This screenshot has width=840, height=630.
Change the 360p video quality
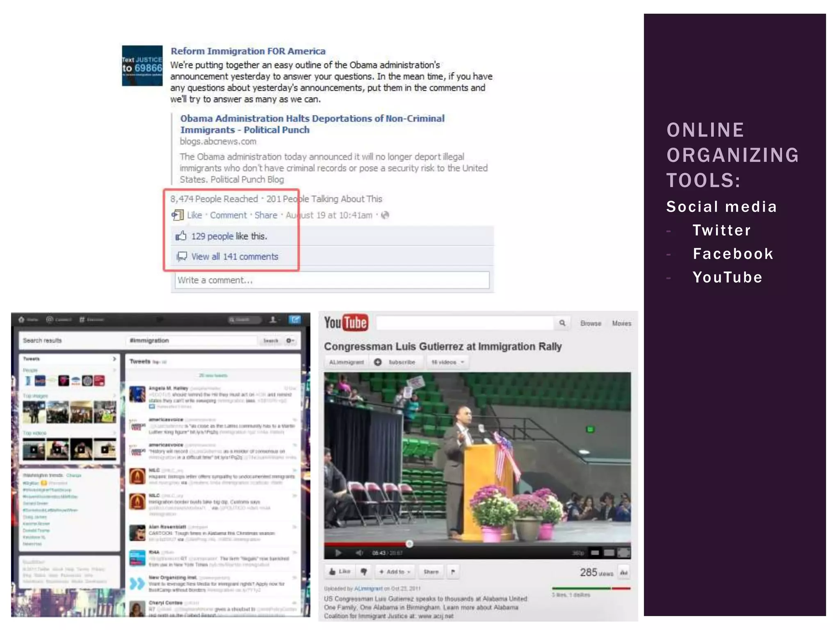pyautogui.click(x=578, y=553)
